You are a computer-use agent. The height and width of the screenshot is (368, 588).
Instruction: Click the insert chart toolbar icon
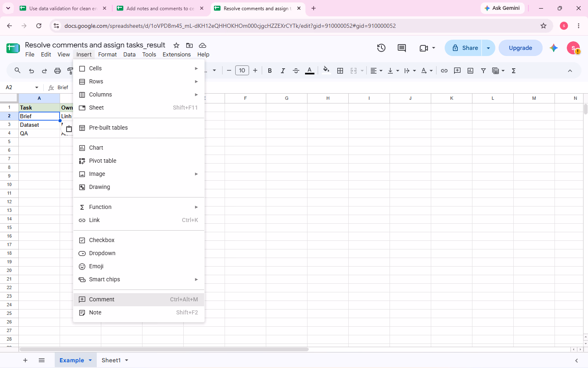(x=470, y=71)
